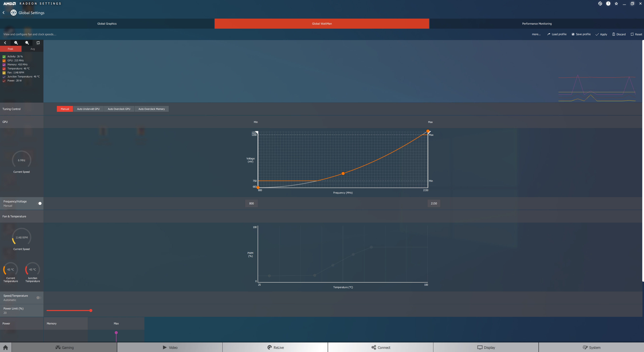Click the favorites star icon
644x352 pixels.
click(x=616, y=4)
